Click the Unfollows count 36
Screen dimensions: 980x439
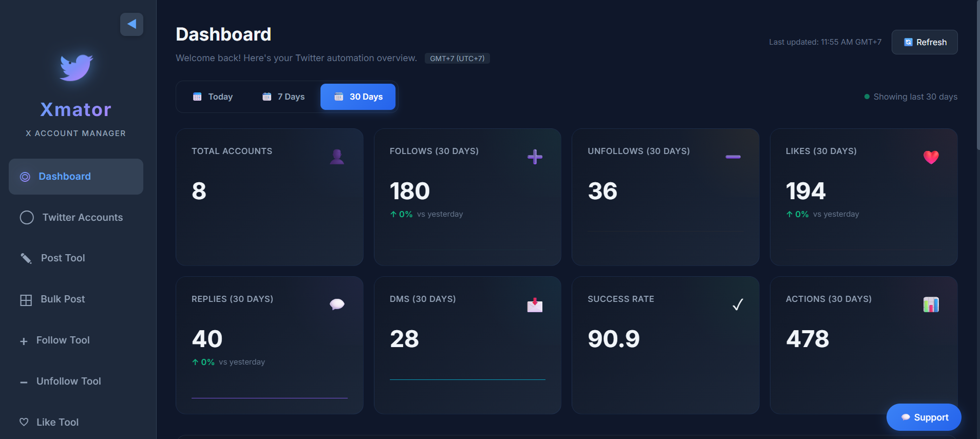[602, 191]
